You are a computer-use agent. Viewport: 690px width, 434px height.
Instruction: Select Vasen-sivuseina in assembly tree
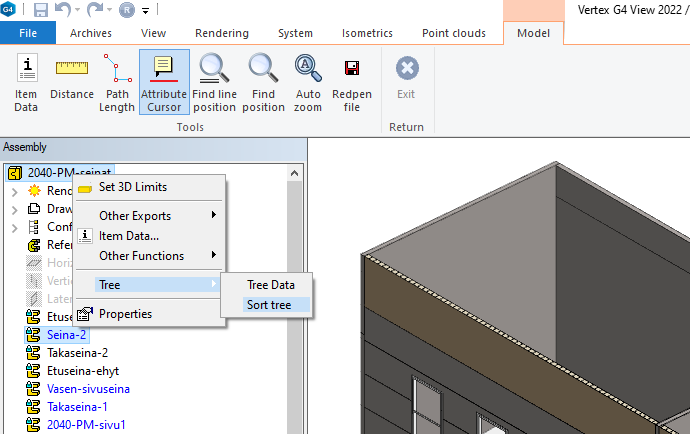(87, 388)
